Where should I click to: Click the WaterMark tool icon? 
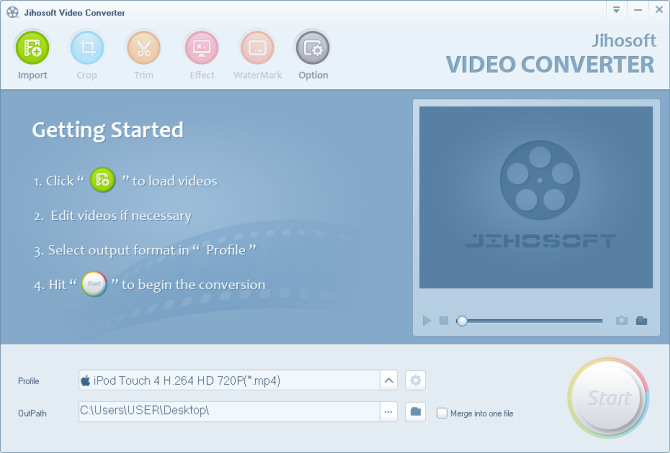coord(257,48)
